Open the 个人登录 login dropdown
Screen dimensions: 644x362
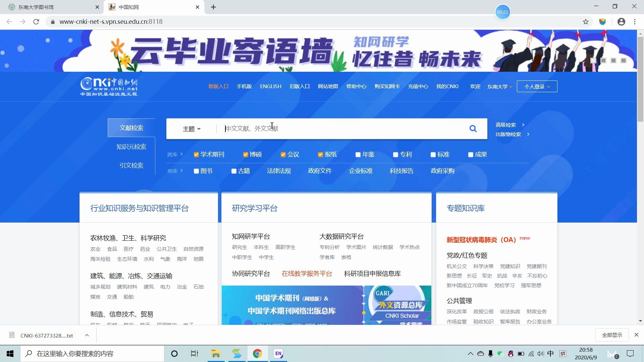coord(537,86)
